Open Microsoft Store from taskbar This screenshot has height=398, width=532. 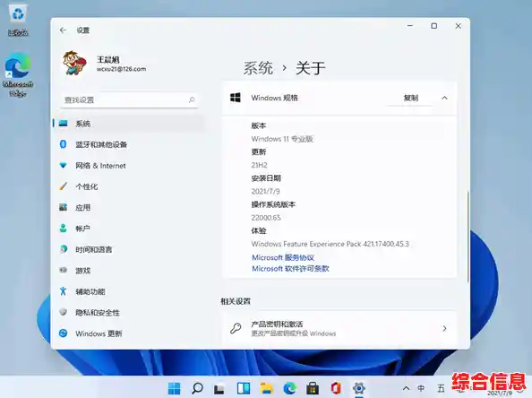click(313, 388)
